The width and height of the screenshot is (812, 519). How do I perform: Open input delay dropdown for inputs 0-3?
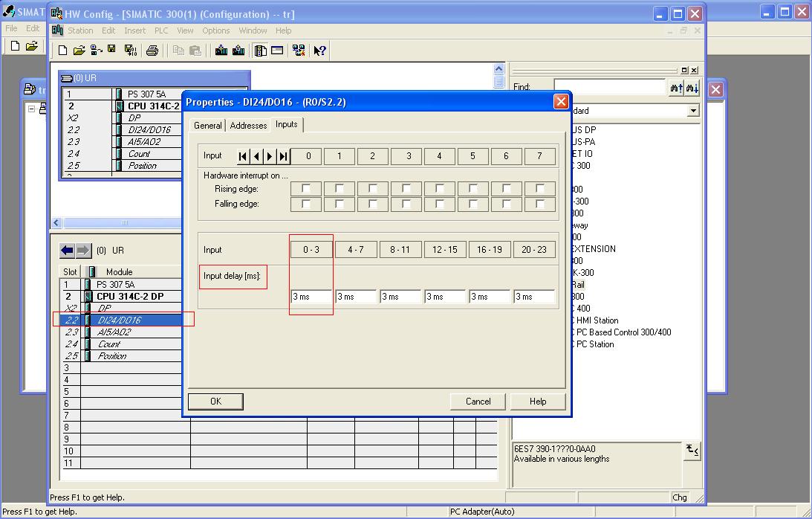point(311,297)
